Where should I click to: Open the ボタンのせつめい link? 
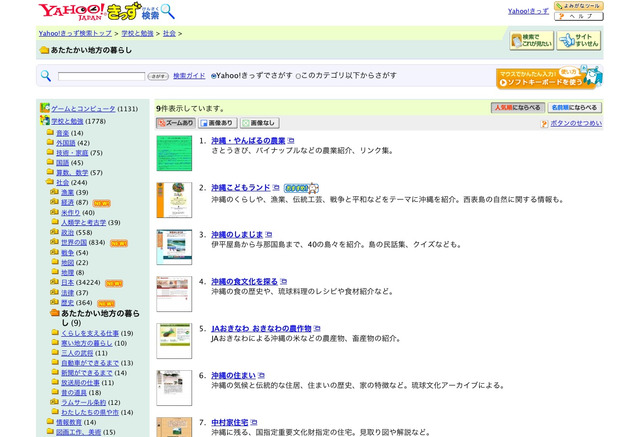click(x=576, y=123)
